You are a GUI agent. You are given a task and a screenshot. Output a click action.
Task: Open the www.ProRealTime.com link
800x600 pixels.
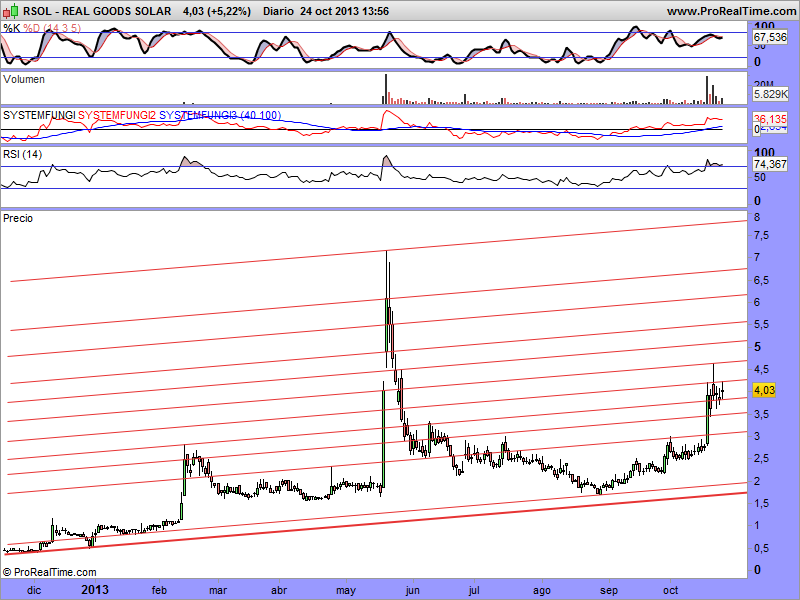[731, 11]
